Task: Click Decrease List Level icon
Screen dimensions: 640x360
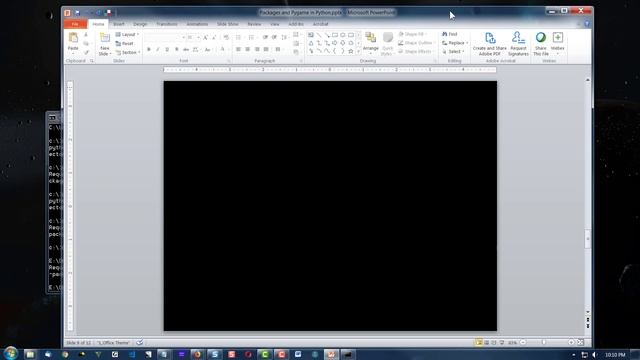Action: [265, 38]
